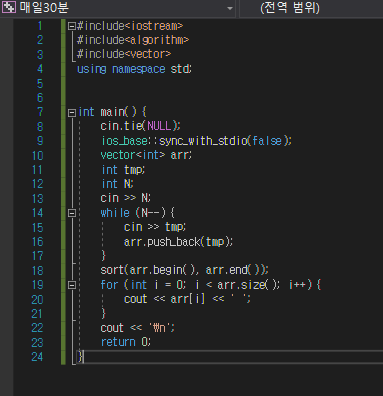The image size is (383, 396).
Task: Click on sort(arr.begin(), arr.end()); line
Action: click(x=184, y=270)
